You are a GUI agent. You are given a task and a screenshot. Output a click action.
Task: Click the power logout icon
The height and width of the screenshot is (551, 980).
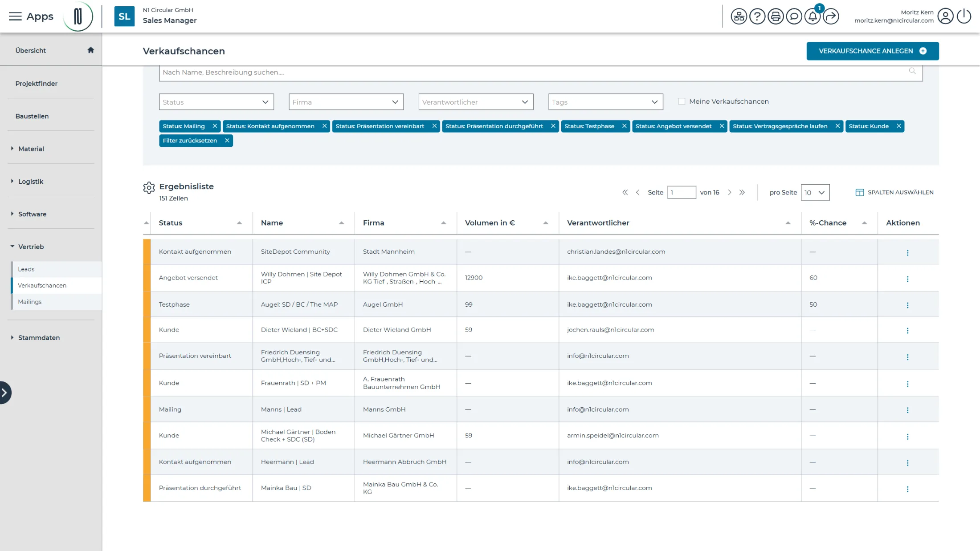coord(964,16)
